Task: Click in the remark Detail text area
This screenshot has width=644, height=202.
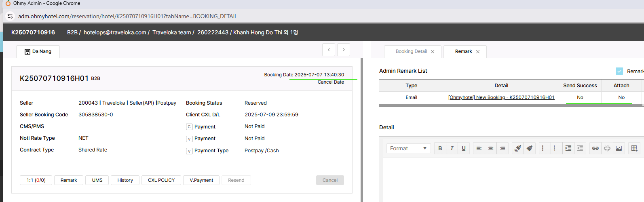Action: coord(509,178)
